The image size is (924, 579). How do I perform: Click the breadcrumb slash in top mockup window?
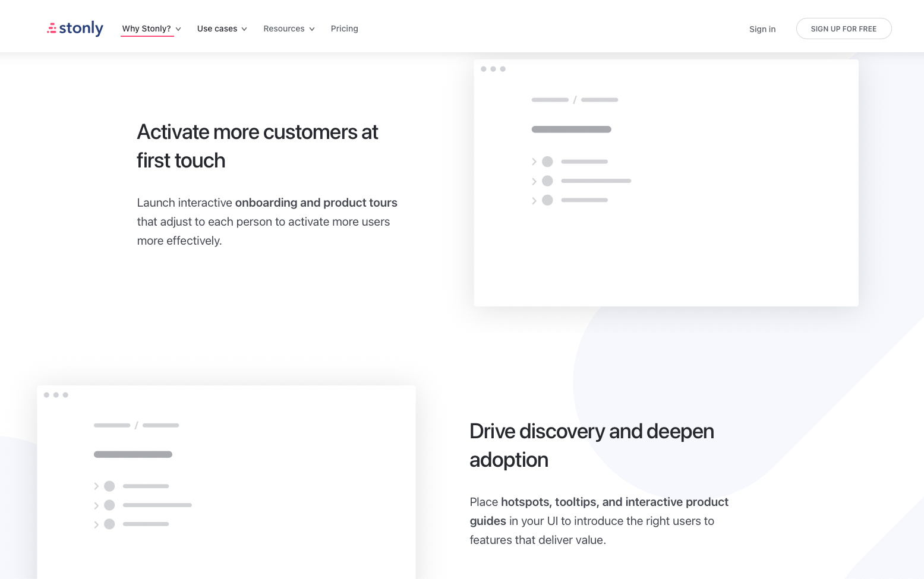point(575,100)
